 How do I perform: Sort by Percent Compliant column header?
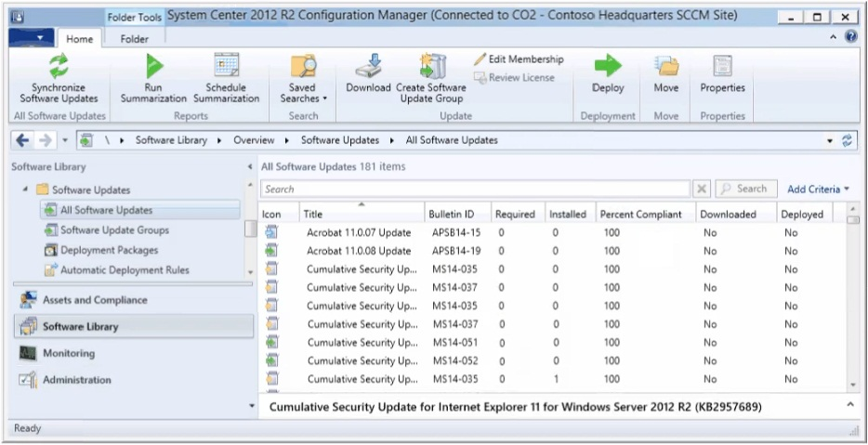[x=641, y=215]
